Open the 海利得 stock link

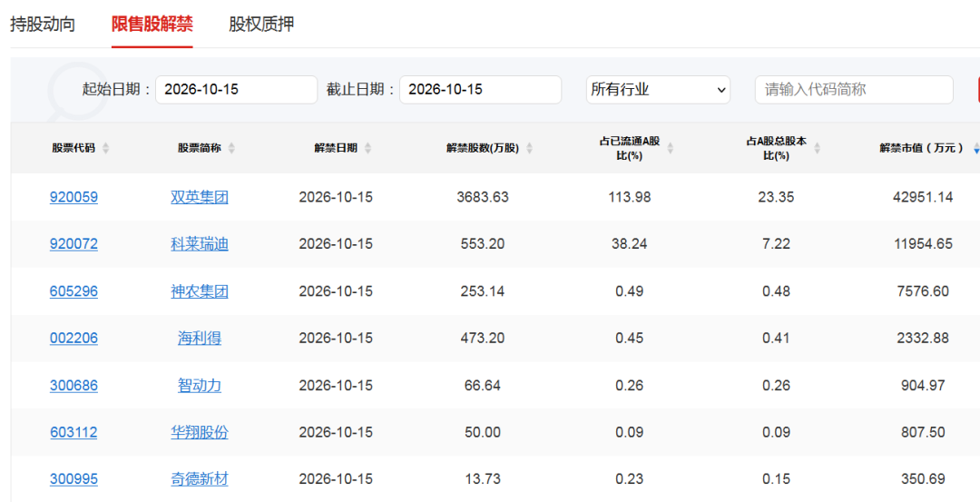point(200,339)
